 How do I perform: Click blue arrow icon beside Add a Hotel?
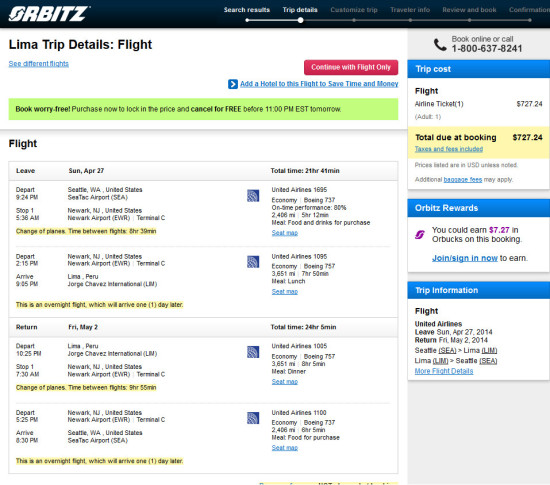point(233,84)
